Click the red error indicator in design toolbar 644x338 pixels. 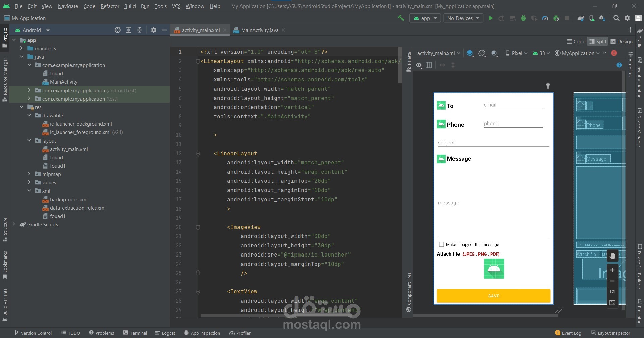pyautogui.click(x=614, y=53)
